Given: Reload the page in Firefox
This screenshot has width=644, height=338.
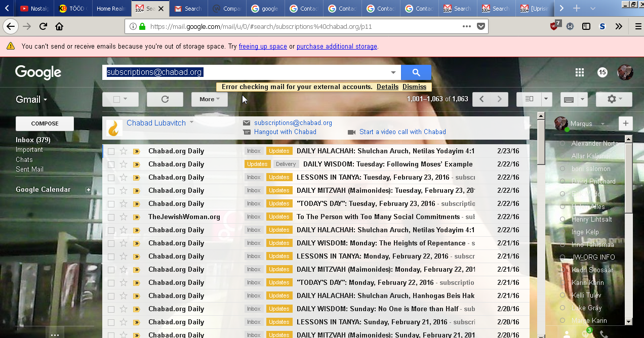Looking at the screenshot, I should click(x=43, y=26).
